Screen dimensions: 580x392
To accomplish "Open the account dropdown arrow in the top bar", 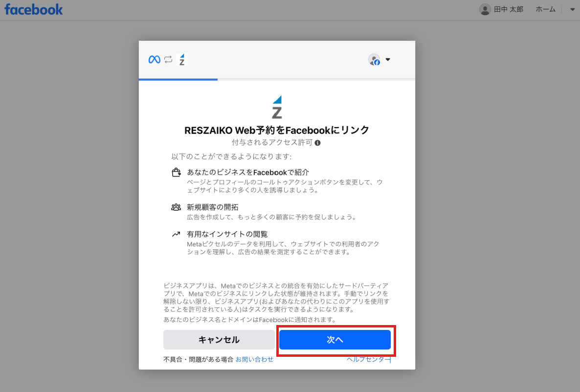I will (x=572, y=9).
